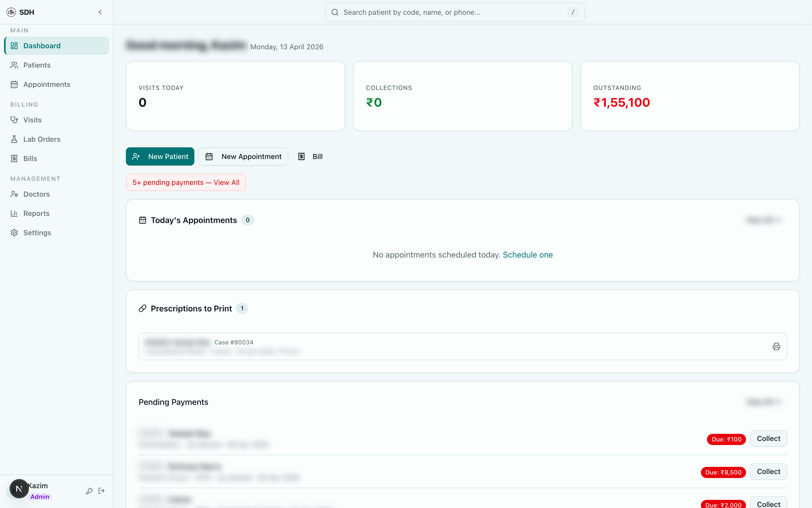Click the Collections ₹0 value
This screenshot has width=812, height=508.
[x=374, y=102]
